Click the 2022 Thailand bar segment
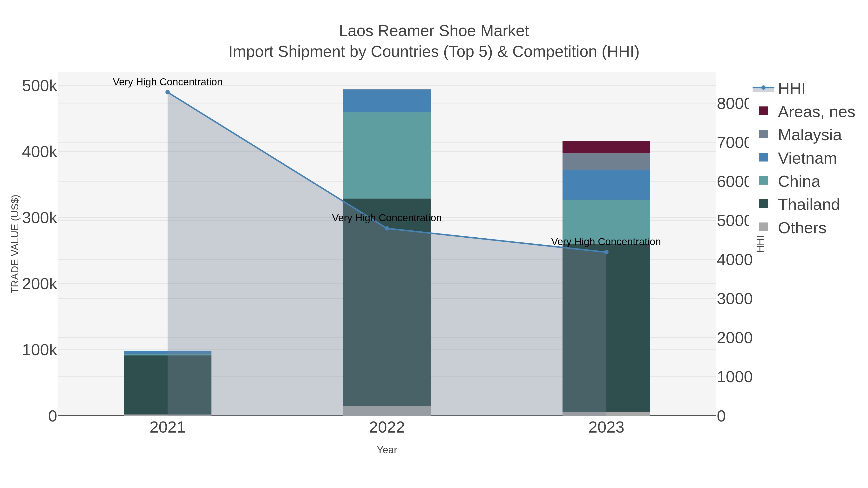This screenshot has height=488, width=868. click(387, 302)
